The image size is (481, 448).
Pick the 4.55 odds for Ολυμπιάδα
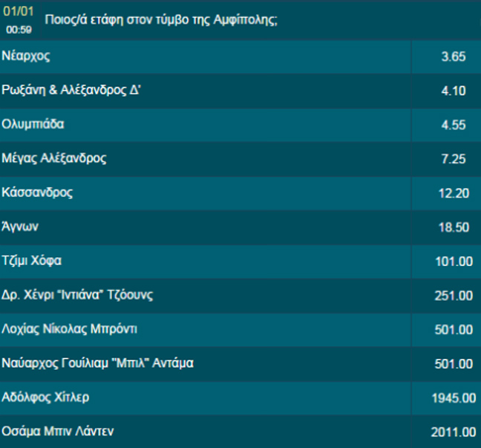(x=453, y=126)
